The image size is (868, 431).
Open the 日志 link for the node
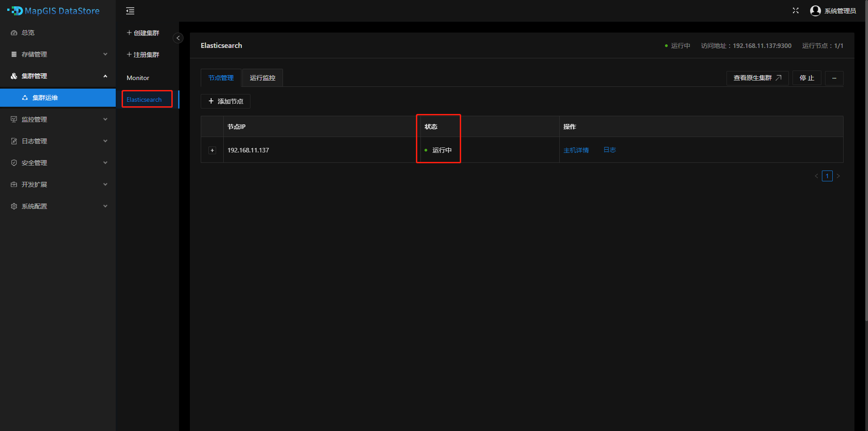[610, 150]
